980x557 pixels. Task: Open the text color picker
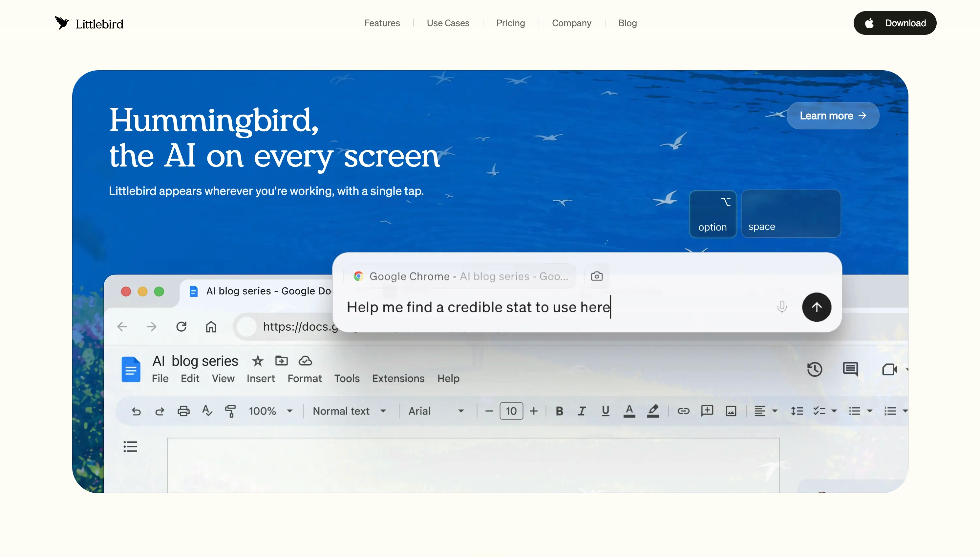[x=629, y=411]
